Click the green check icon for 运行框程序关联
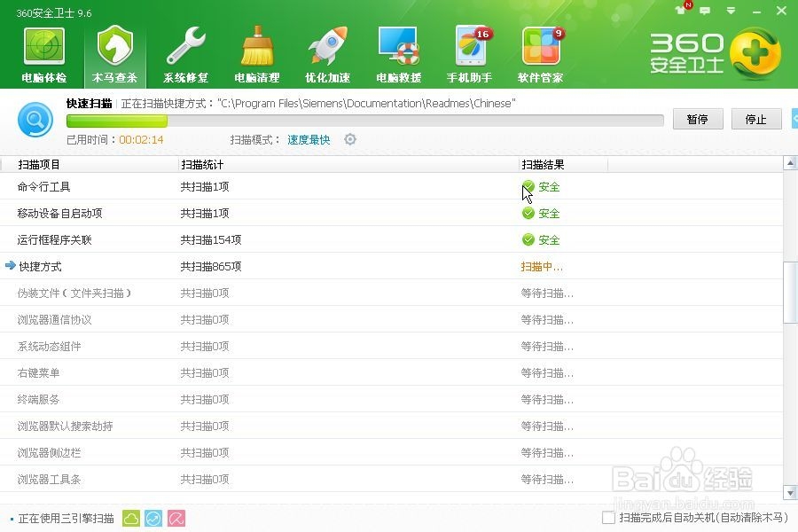The width and height of the screenshot is (798, 532). (528, 239)
